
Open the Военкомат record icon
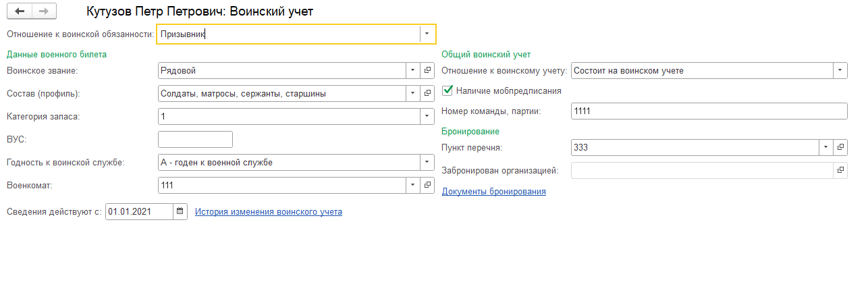point(427,185)
